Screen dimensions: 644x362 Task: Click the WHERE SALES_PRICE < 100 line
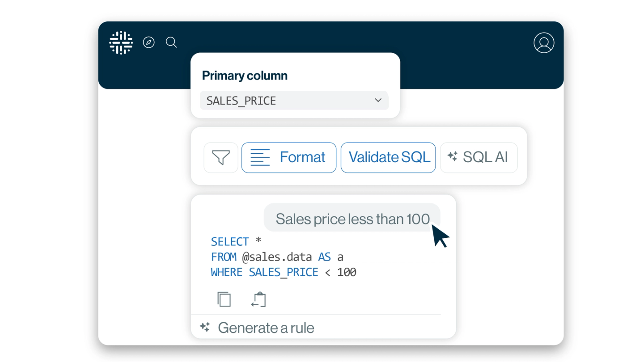[284, 272]
